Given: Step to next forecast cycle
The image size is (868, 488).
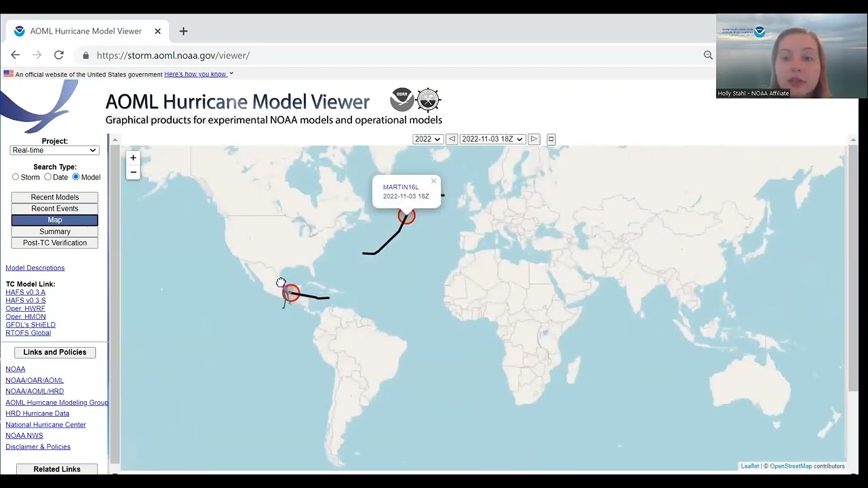Looking at the screenshot, I should tap(534, 139).
